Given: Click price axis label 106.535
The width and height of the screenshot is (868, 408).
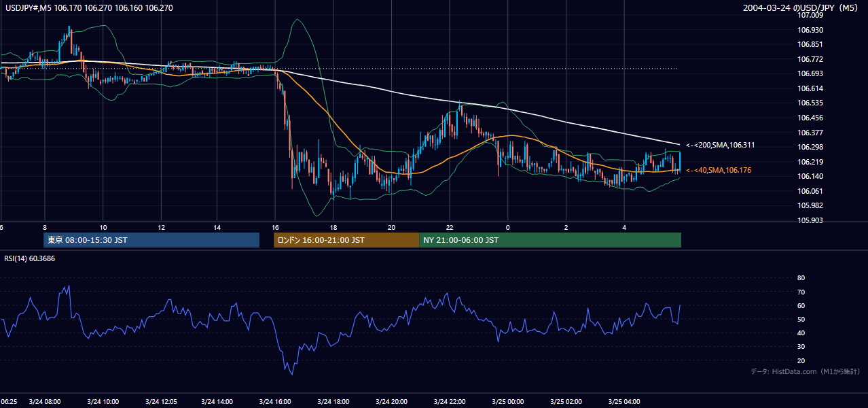Looking at the screenshot, I should coord(810,103).
